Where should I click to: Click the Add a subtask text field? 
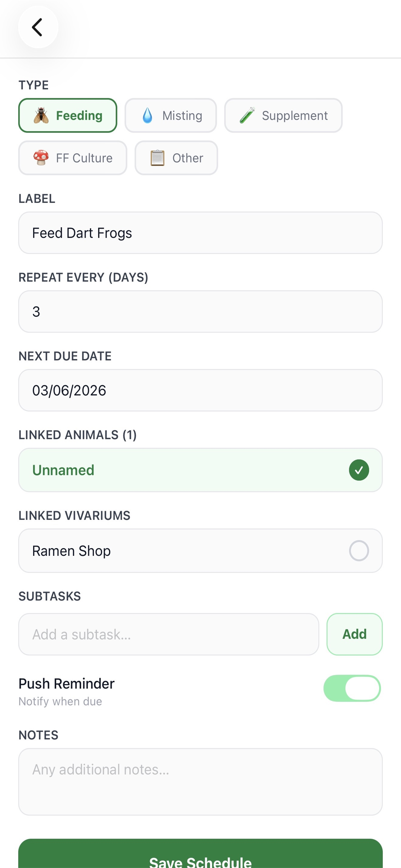(168, 634)
